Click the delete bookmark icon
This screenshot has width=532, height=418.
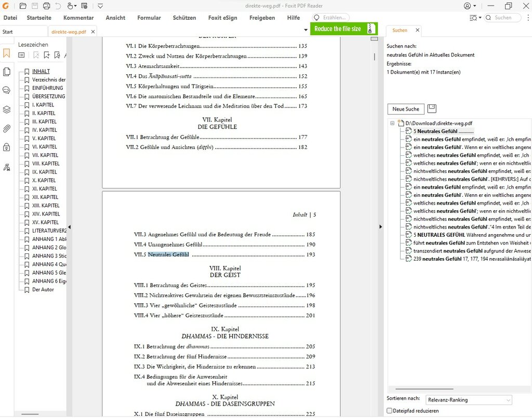coord(36,55)
